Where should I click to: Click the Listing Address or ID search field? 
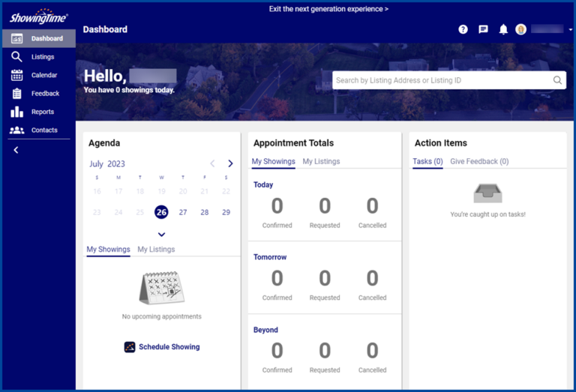pos(442,80)
